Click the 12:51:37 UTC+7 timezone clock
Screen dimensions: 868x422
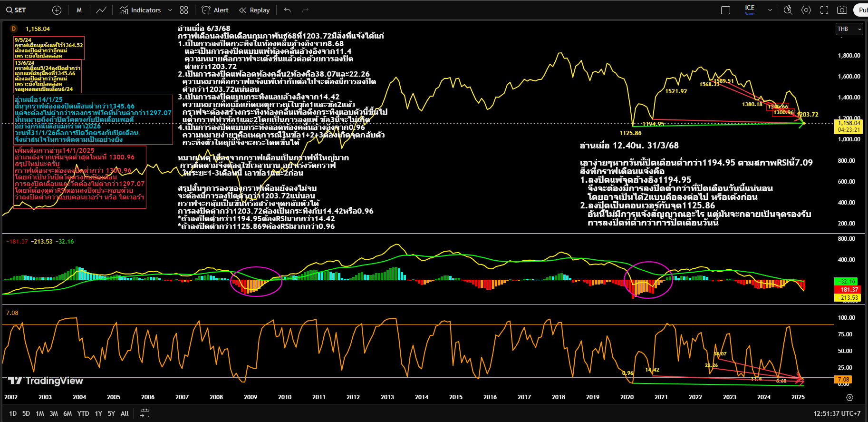837,413
